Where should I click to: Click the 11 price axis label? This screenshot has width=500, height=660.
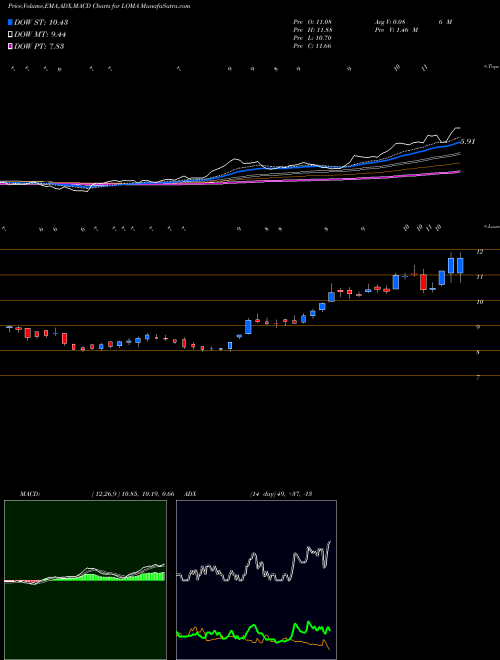pyautogui.click(x=479, y=277)
